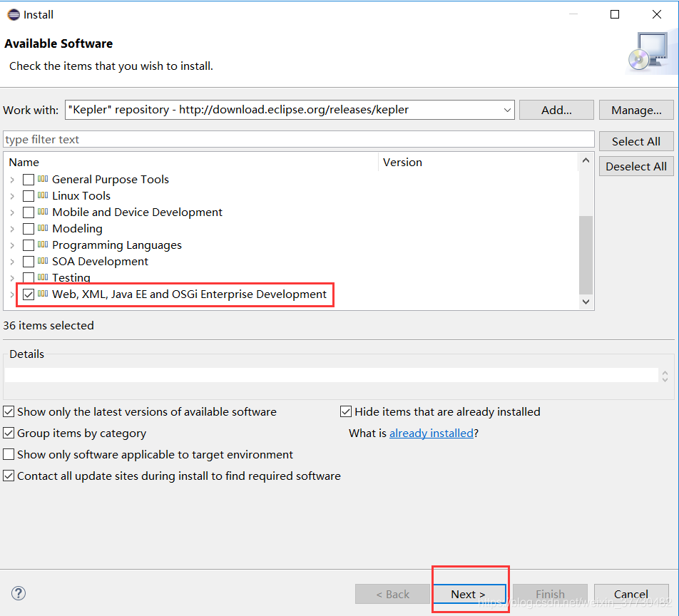Viewport: 679px width, 616px height.
Task: Uncheck Web, XML, Java EE and OSGi checkbox
Action: [29, 294]
